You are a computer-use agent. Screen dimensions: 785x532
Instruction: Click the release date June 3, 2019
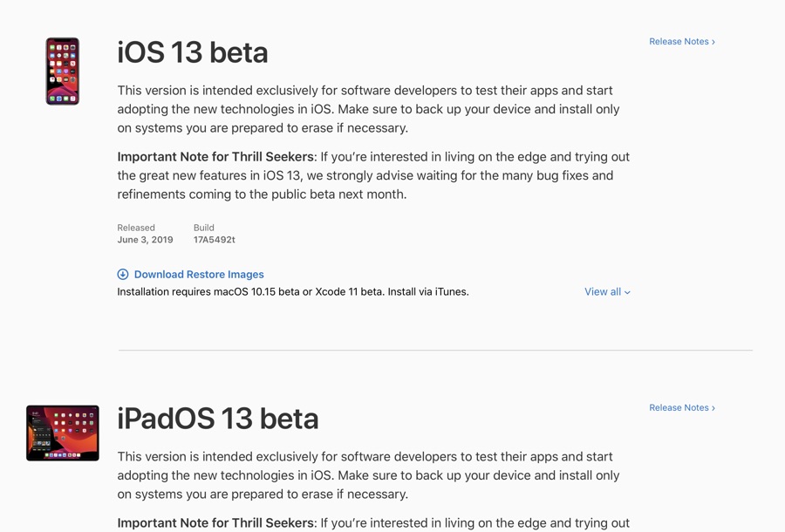point(145,240)
